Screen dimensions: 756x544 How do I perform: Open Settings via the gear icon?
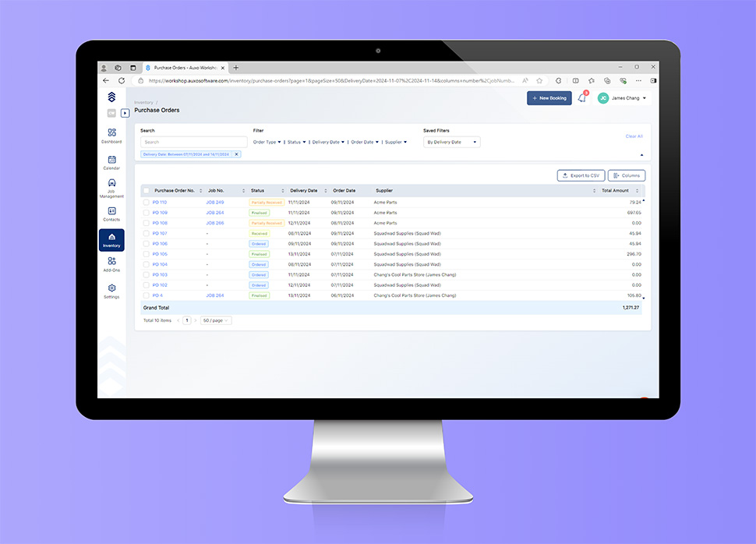point(111,287)
